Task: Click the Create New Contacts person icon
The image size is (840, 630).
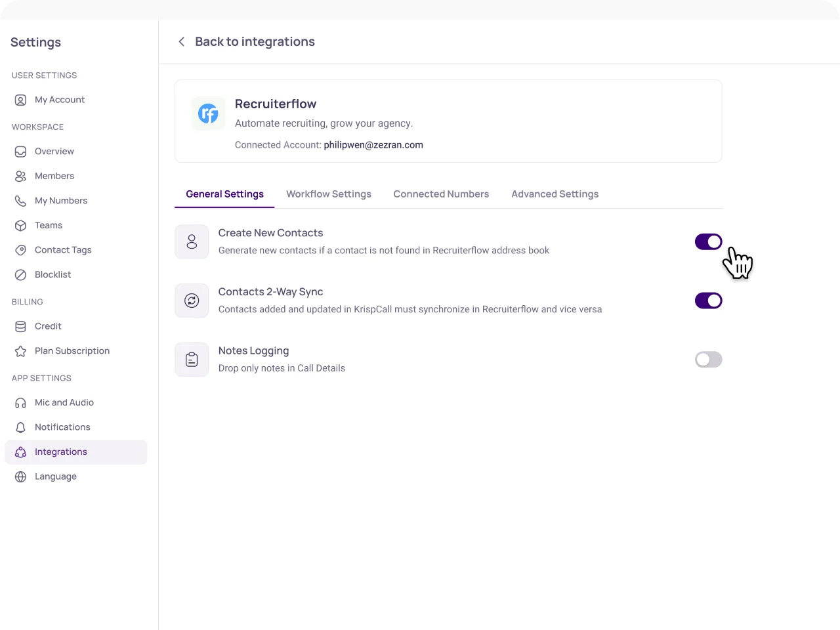Action: 192,241
